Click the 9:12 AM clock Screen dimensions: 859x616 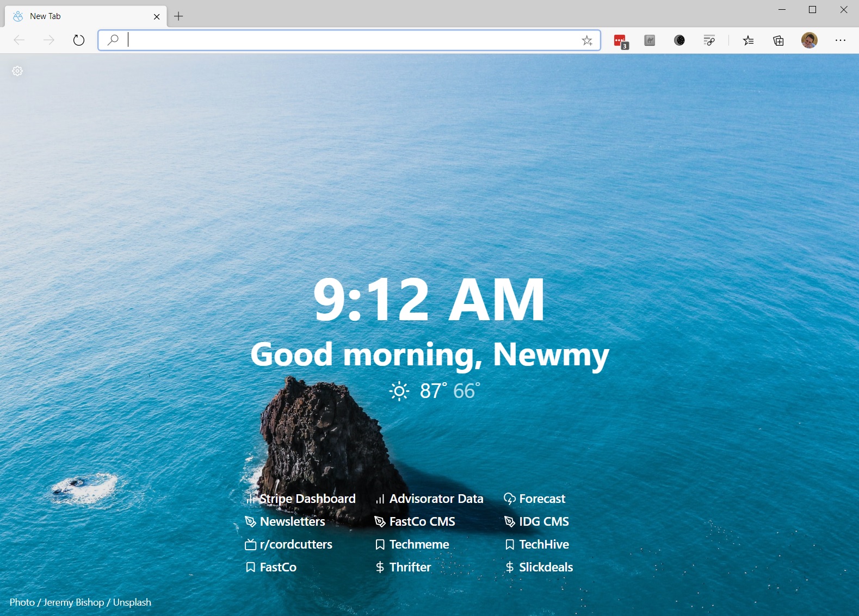tap(429, 300)
